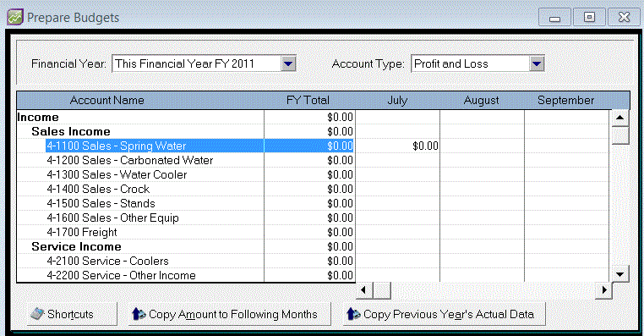Open the Account Type dropdown arrow
The image size is (644, 336).
pos(537,63)
